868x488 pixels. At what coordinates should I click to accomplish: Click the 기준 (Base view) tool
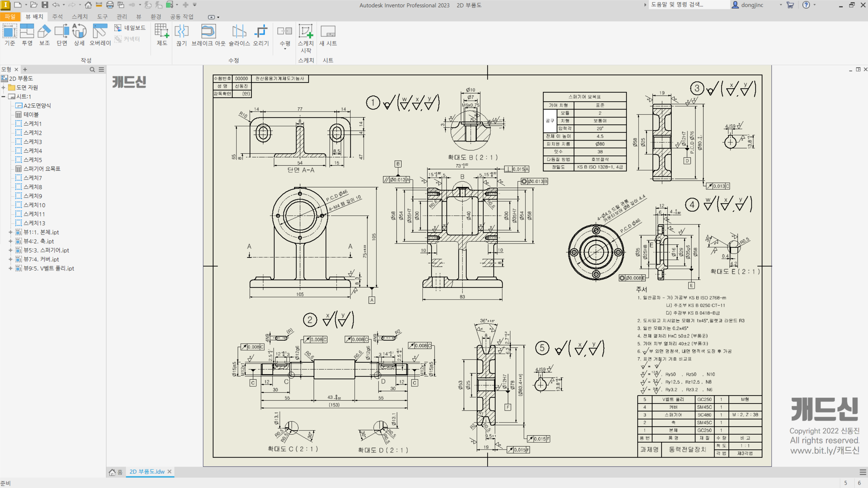pyautogui.click(x=10, y=35)
